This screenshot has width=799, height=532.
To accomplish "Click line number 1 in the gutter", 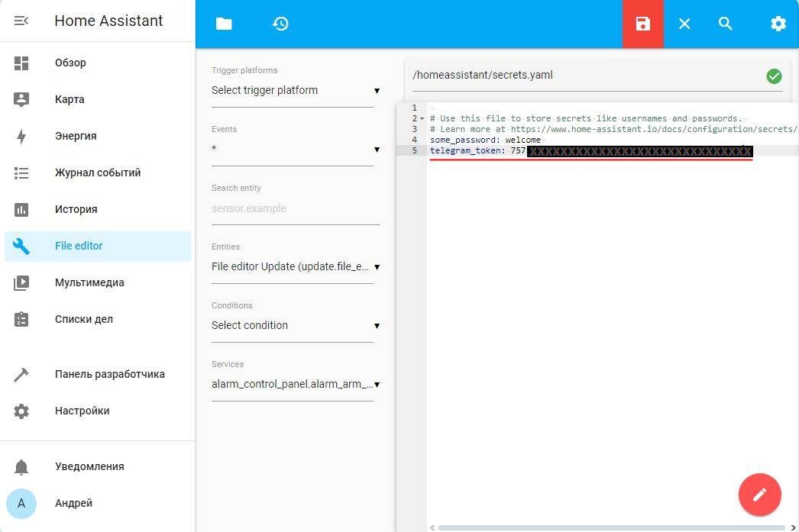I will pos(414,108).
